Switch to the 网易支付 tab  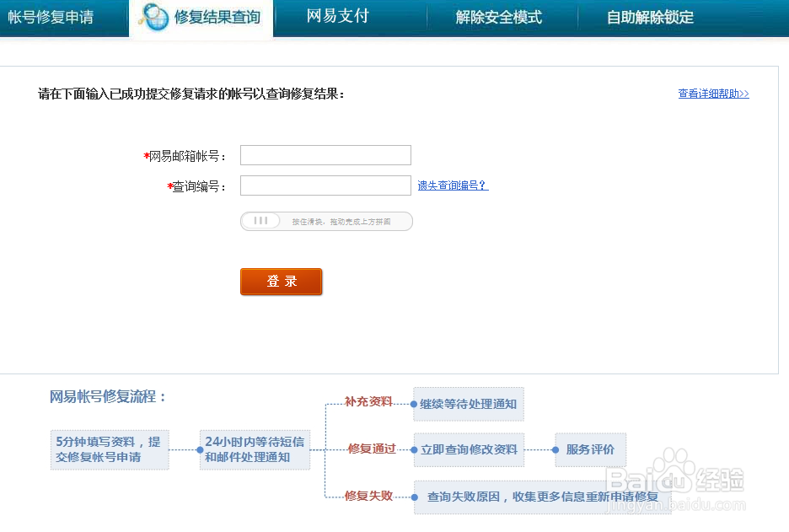[338, 16]
